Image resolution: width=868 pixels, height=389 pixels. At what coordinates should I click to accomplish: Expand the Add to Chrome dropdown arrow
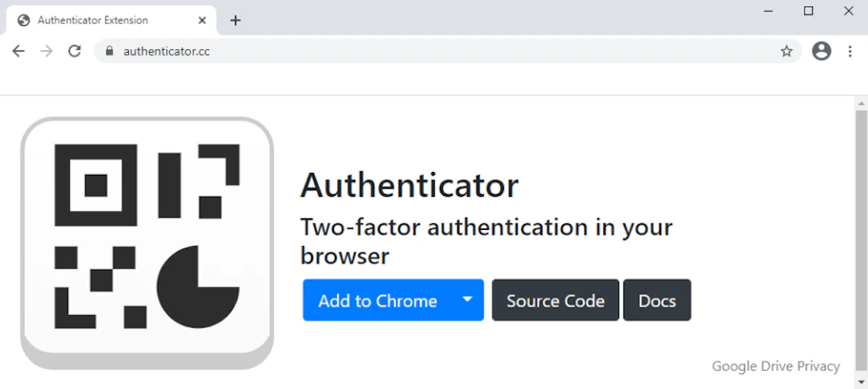tap(468, 300)
